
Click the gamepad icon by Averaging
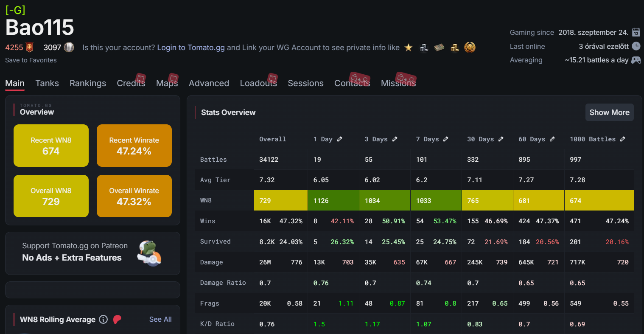pos(636,60)
